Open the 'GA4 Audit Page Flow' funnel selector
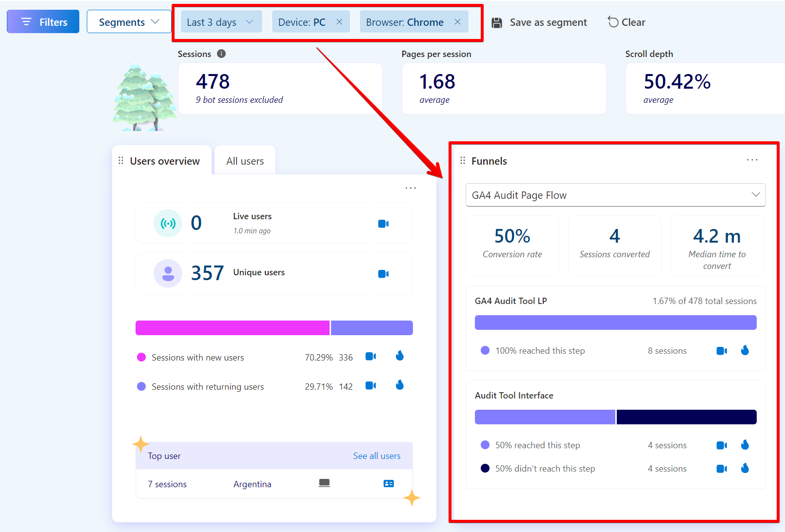The width and height of the screenshot is (785, 532). pyautogui.click(x=615, y=195)
